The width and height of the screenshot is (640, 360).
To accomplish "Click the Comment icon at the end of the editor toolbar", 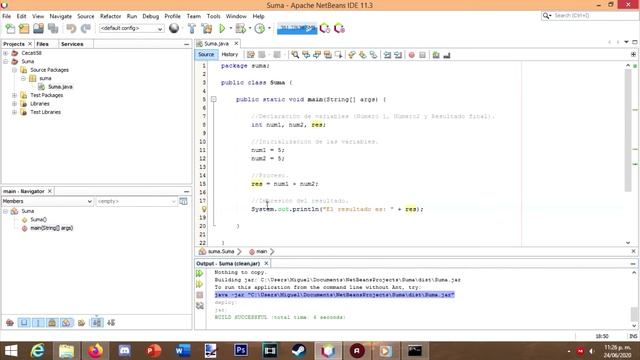I will (436, 55).
